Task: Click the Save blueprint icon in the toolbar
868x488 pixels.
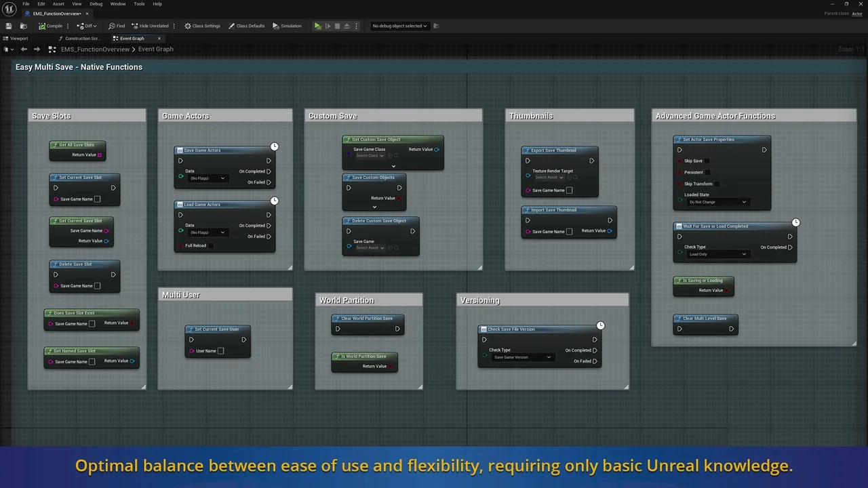Action: pos(9,26)
